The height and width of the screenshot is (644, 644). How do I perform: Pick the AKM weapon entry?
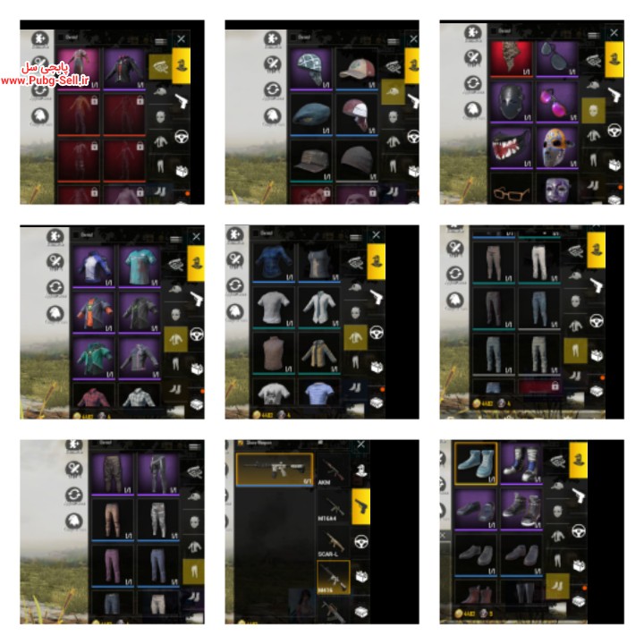tap(332, 471)
